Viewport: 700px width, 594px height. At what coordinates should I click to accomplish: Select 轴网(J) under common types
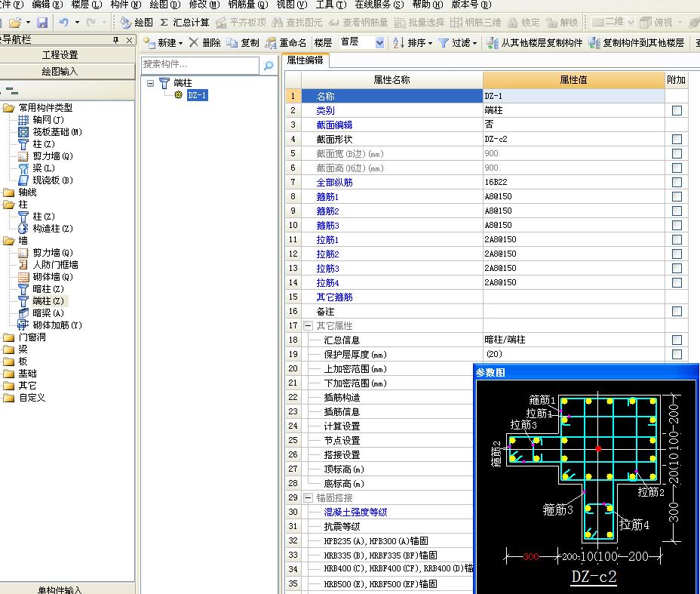48,120
